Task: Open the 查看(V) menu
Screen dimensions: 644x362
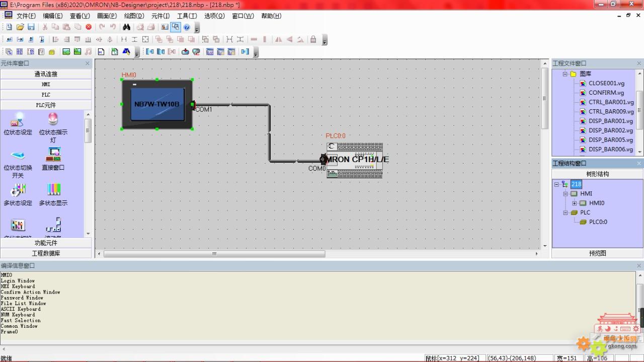Action: pyautogui.click(x=79, y=16)
